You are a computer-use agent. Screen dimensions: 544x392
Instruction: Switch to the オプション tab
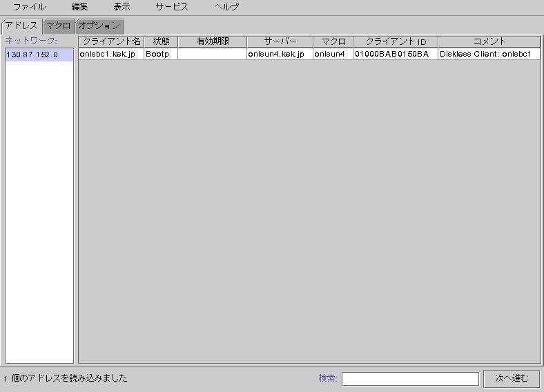pyautogui.click(x=99, y=26)
